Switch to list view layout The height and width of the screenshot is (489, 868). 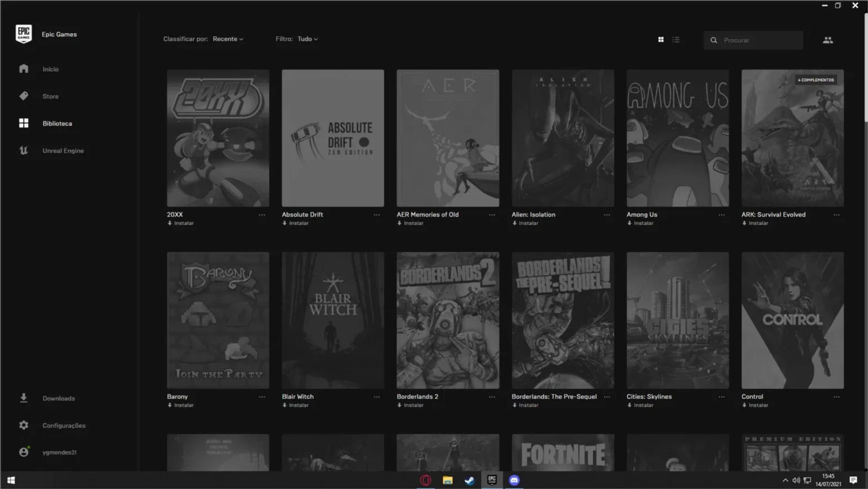click(x=676, y=40)
